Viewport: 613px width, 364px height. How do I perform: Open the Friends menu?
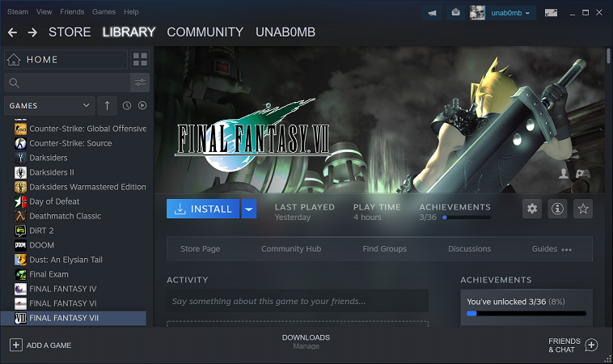tap(72, 12)
